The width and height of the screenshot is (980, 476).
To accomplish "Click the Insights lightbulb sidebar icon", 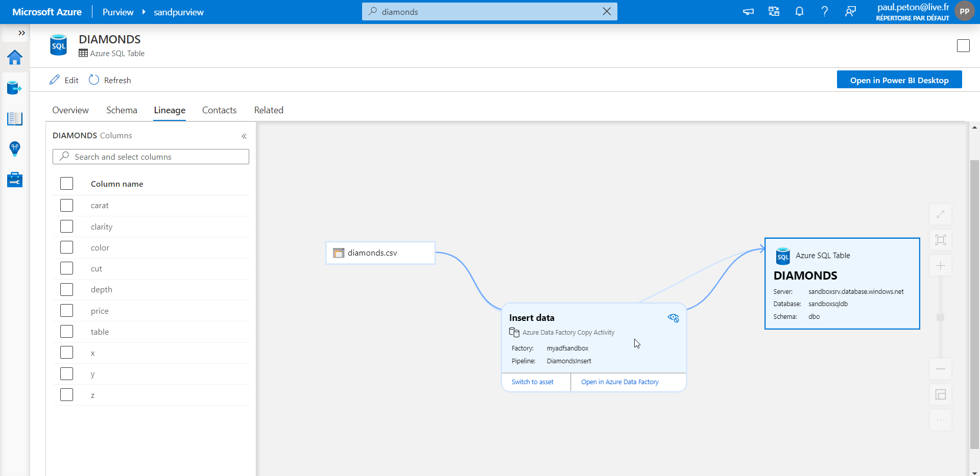I will click(x=15, y=149).
